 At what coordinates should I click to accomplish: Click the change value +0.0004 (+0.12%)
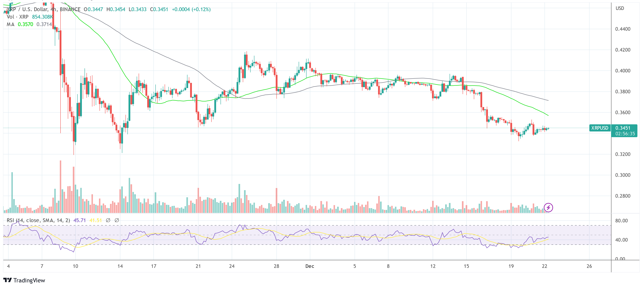click(x=191, y=9)
